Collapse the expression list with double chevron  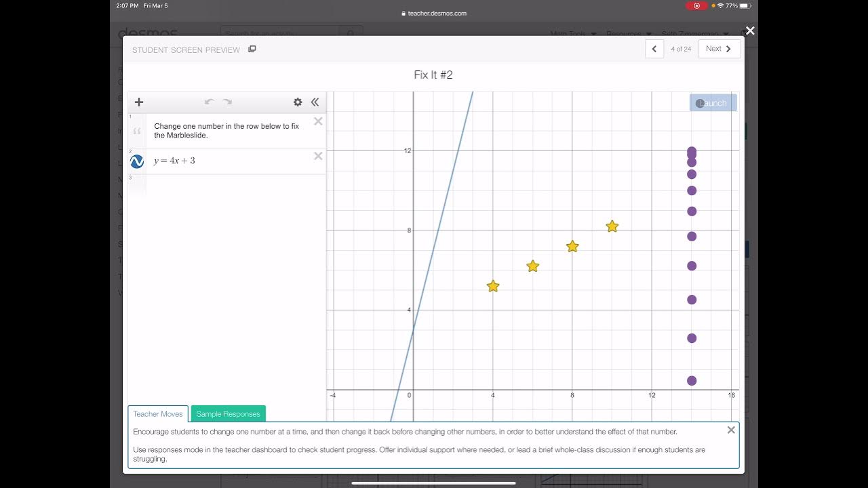pyautogui.click(x=315, y=102)
